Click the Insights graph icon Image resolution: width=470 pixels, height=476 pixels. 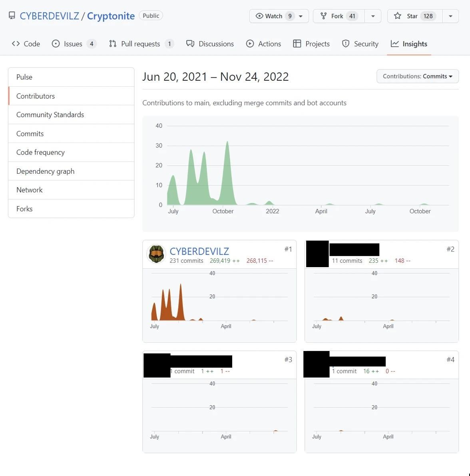click(394, 44)
